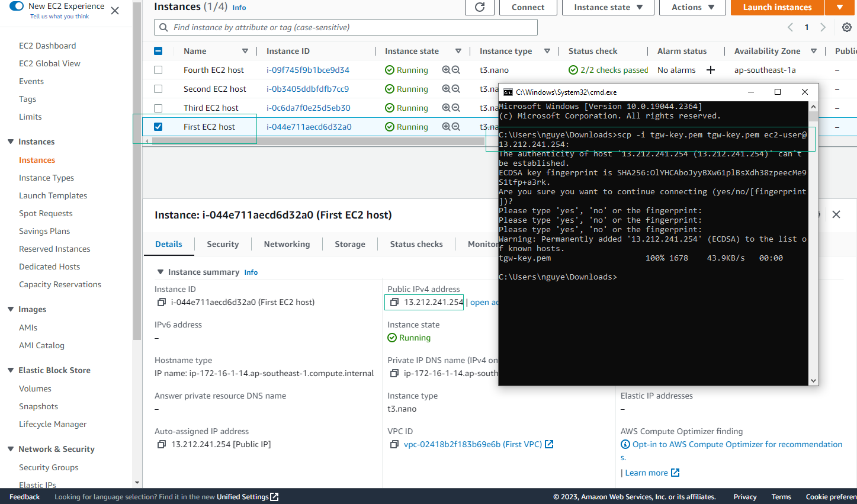This screenshot has width=857, height=504.
Task: Open the table preferences gear icon
Action: click(x=847, y=27)
